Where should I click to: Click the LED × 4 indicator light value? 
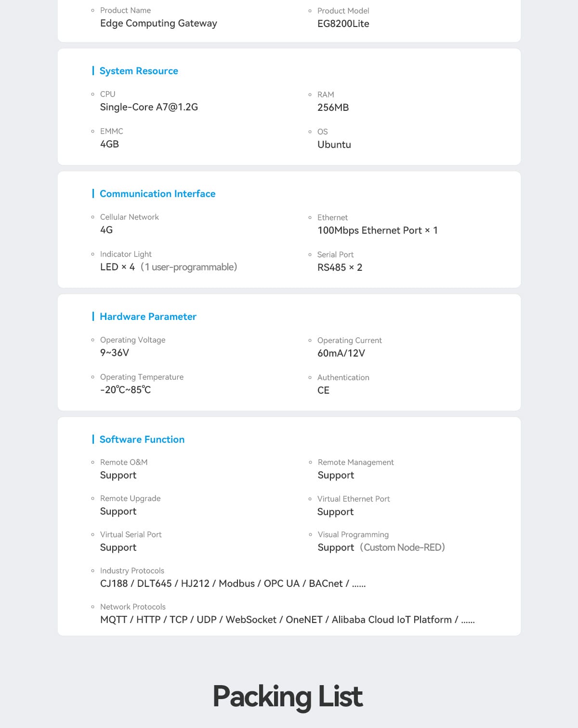tap(118, 267)
